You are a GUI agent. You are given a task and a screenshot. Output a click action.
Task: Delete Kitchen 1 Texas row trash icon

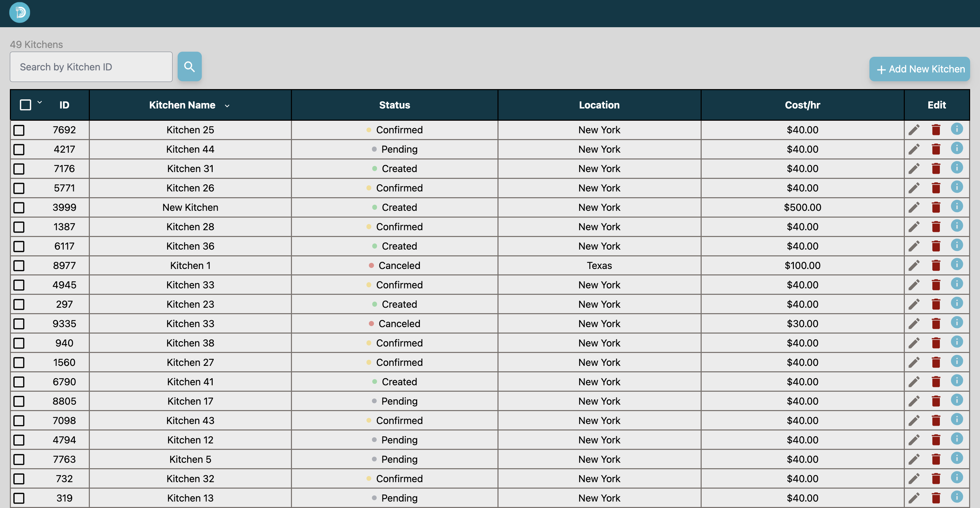pyautogui.click(x=936, y=266)
